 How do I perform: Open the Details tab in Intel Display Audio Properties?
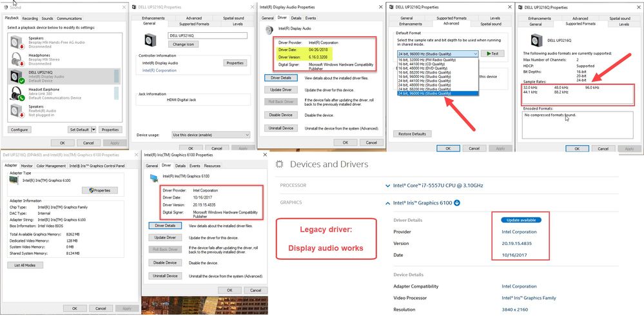(x=296, y=18)
